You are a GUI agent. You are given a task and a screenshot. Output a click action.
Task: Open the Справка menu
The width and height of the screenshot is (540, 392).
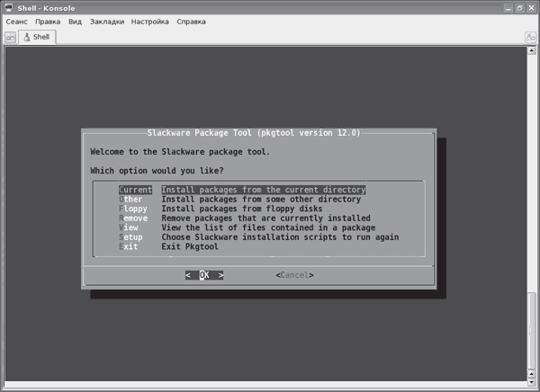(191, 22)
